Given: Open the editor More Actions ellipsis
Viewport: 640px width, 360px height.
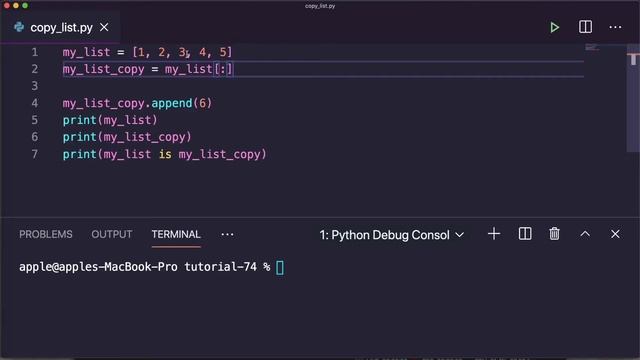Looking at the screenshot, I should point(615,27).
